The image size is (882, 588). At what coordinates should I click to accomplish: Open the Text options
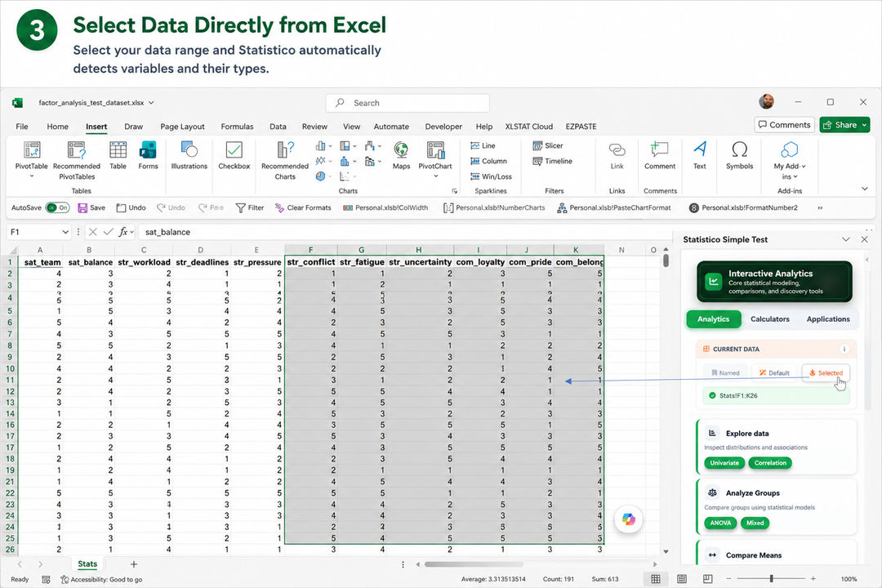pyautogui.click(x=700, y=155)
